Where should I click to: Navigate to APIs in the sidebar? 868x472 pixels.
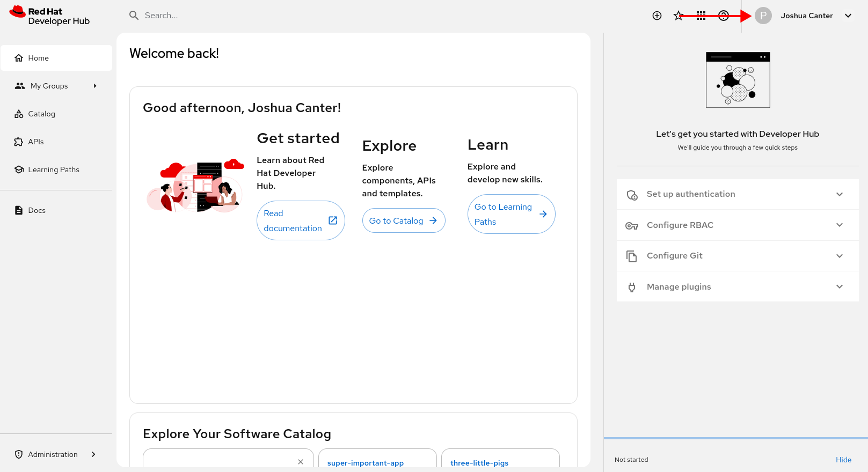(36, 142)
